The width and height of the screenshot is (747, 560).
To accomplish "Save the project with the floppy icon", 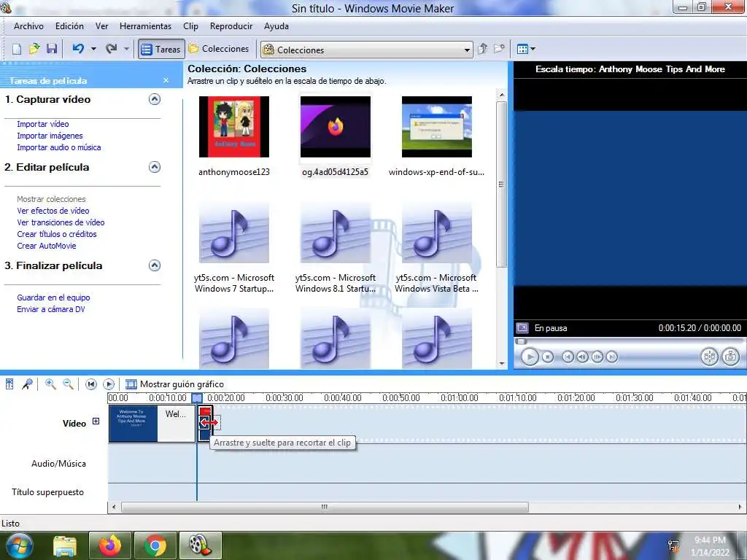I will pyautogui.click(x=52, y=49).
